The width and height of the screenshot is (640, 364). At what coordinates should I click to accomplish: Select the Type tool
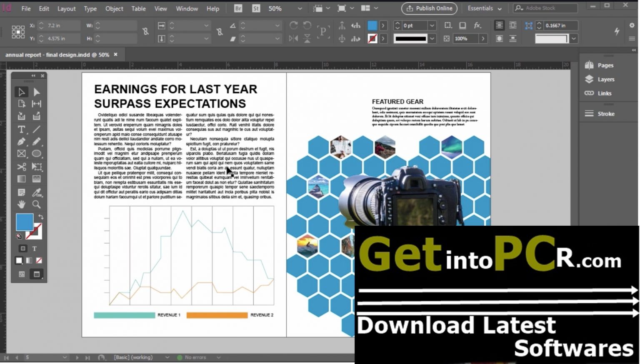(x=21, y=130)
